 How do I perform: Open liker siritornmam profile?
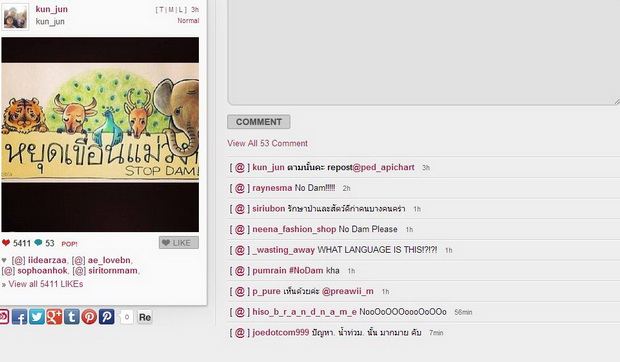click(x=113, y=271)
